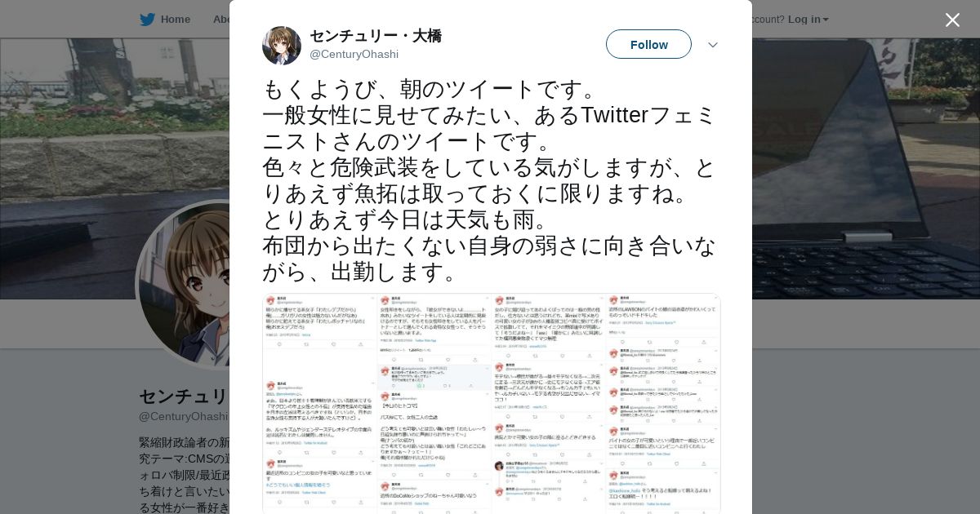Open the partially hidden About menu item
This screenshot has width=980, height=514.
(220, 20)
